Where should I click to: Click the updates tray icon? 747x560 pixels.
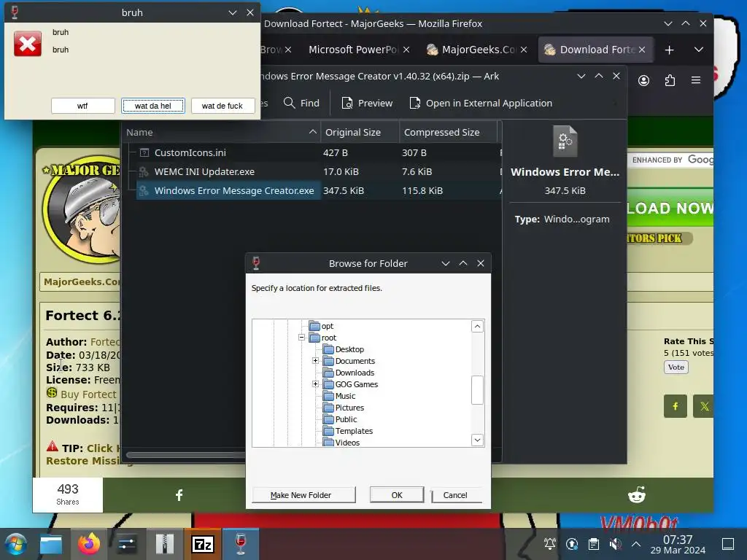pos(572,544)
